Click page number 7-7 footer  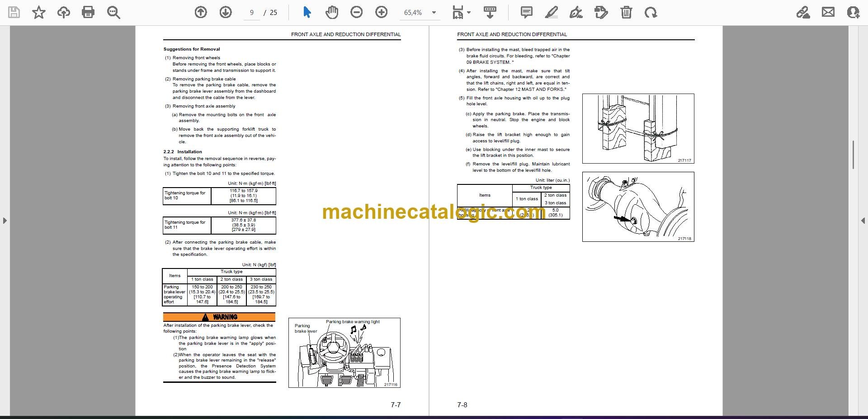pos(396,405)
